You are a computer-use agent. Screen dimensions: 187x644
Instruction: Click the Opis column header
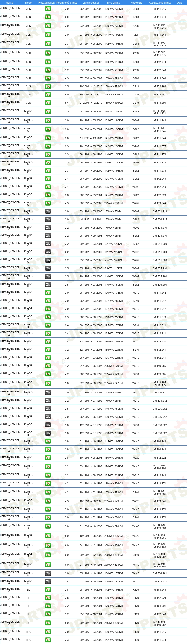click(179, 3)
